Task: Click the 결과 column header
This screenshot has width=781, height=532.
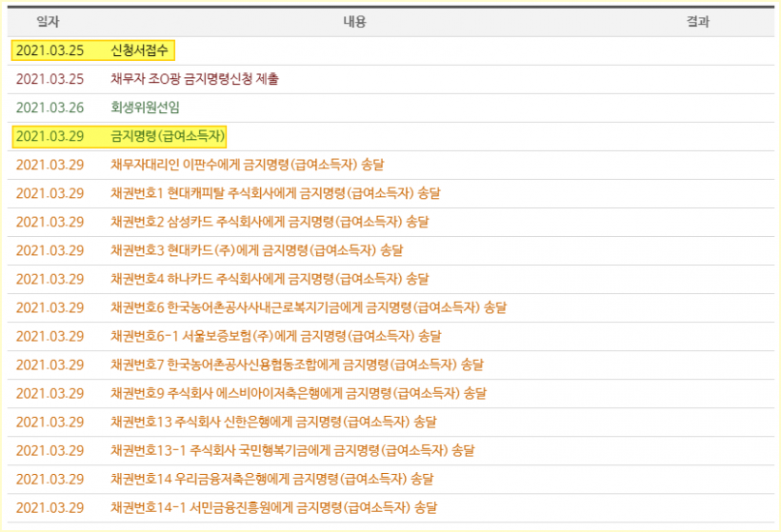Action: point(698,21)
